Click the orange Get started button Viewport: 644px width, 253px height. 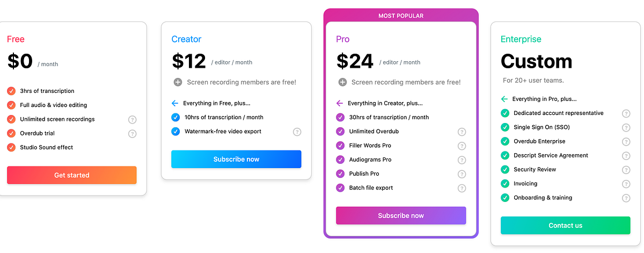pos(72,175)
